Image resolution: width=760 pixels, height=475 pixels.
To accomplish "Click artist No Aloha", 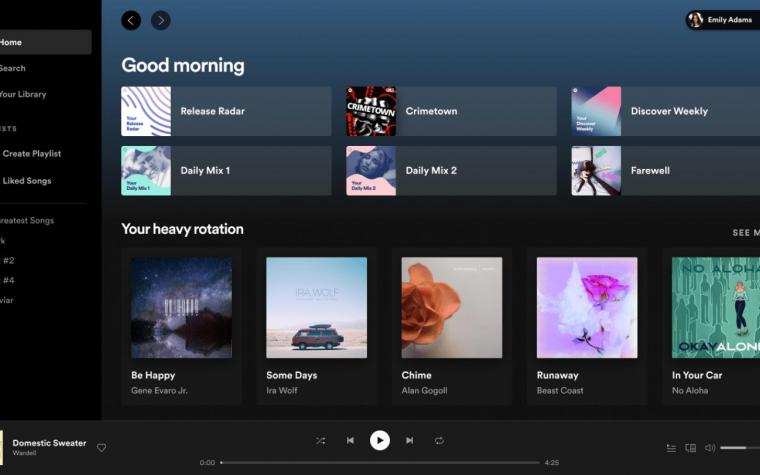I will (690, 391).
